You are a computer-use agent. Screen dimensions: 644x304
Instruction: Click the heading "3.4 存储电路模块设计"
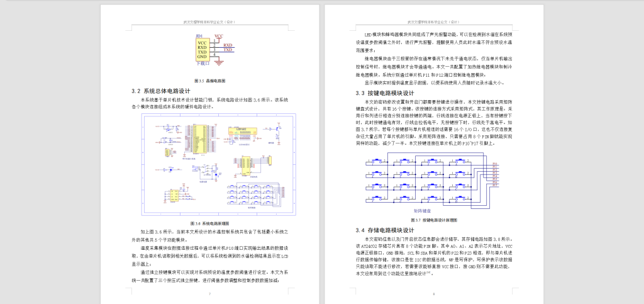[385, 230]
